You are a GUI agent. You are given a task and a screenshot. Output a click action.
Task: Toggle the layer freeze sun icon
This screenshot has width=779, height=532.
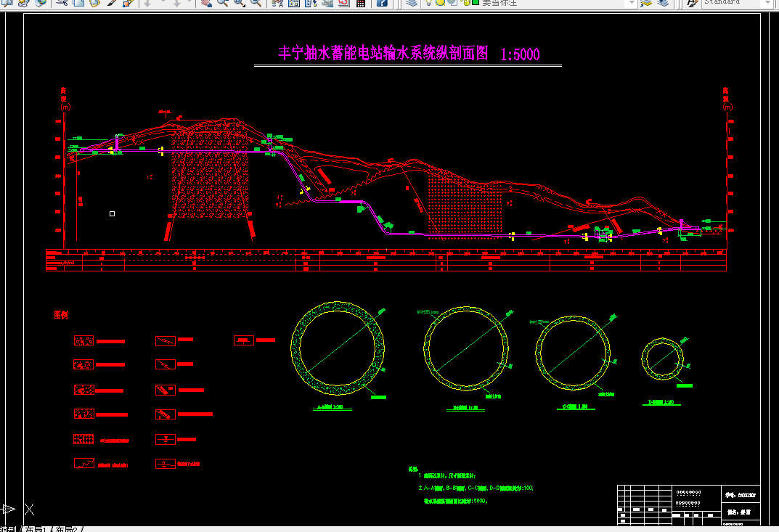tap(440, 2)
